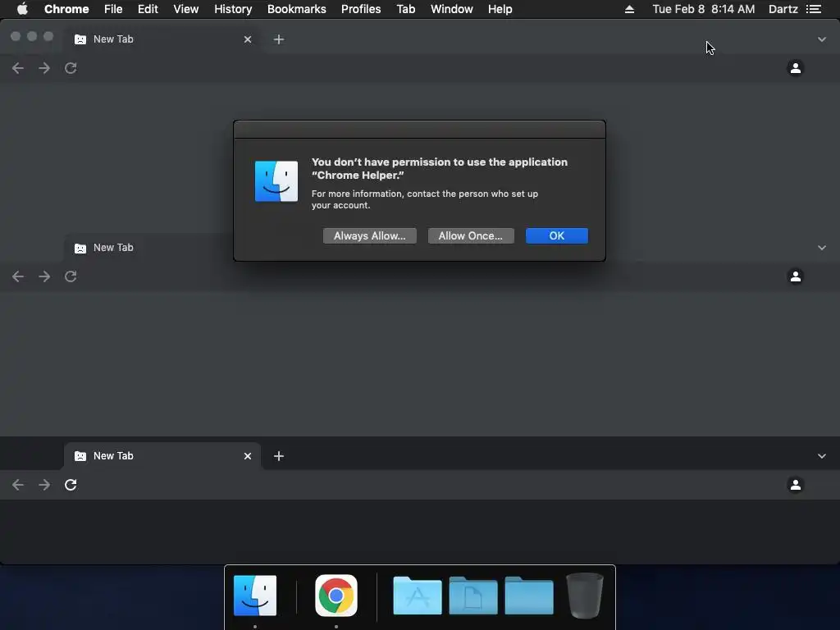Click the Always Allow... button
840x630 pixels.
[370, 235]
